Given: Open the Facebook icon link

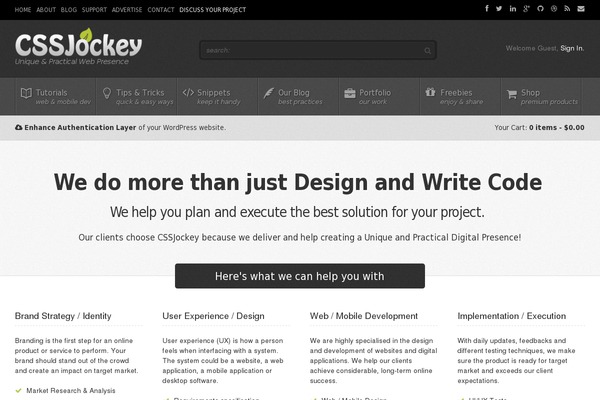Looking at the screenshot, I should (487, 8).
